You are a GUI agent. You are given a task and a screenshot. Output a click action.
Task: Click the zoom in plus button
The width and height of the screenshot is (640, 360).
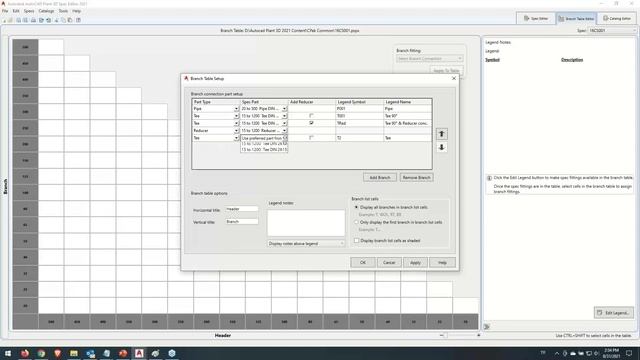tap(478, 335)
